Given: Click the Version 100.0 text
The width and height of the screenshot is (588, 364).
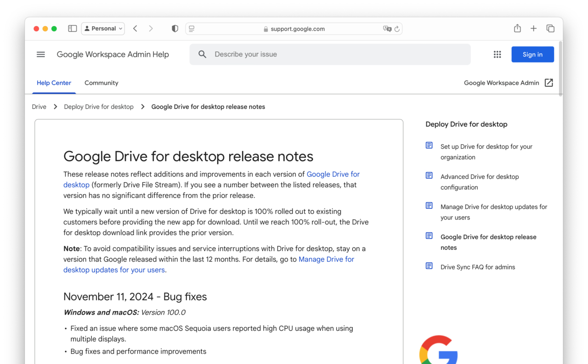Looking at the screenshot, I should 163,313.
